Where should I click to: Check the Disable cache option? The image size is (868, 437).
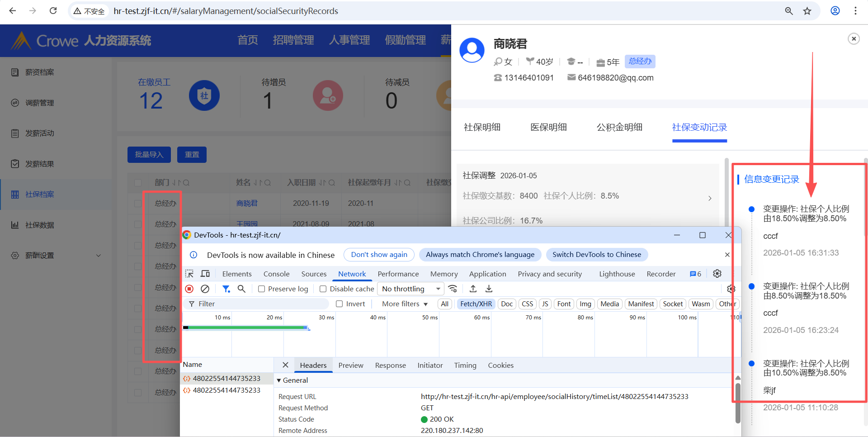pyautogui.click(x=323, y=289)
